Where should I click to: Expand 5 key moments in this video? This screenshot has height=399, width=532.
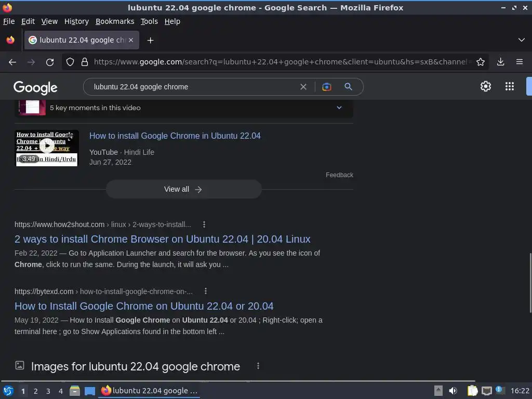(184, 108)
